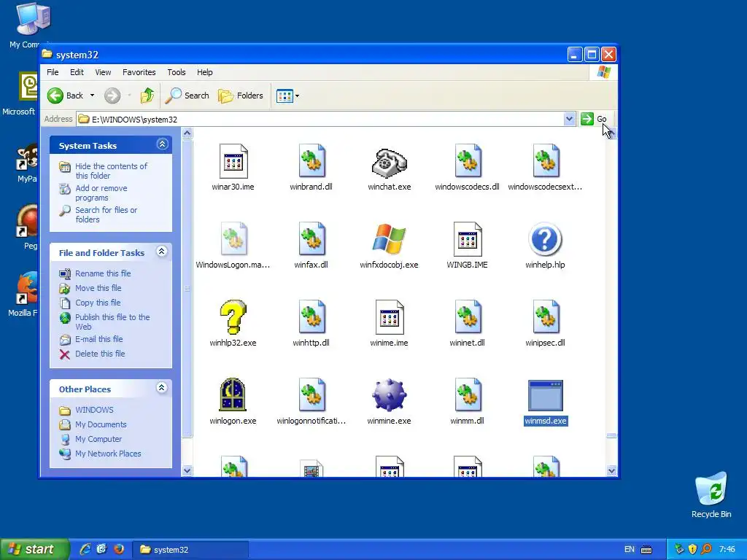Collapse the File and Folder Tasks panel

coord(162,252)
